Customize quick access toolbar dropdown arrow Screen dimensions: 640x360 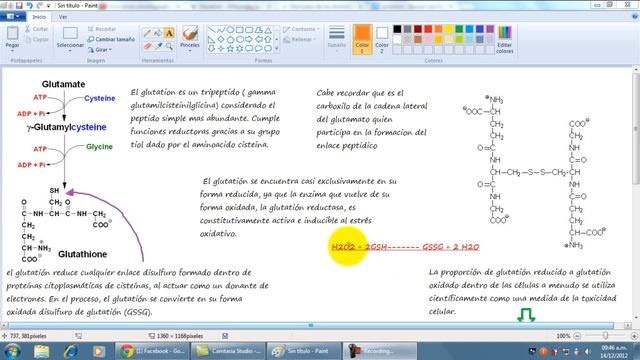pos(48,6)
